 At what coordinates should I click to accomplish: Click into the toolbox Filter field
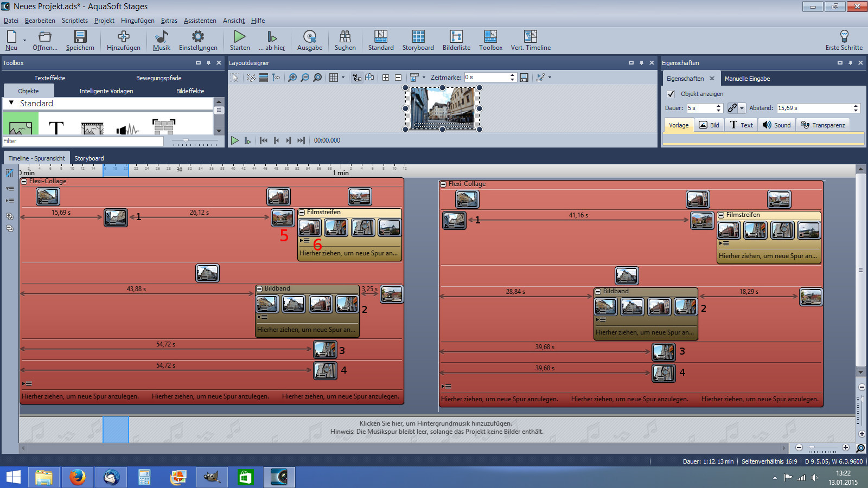[x=82, y=141]
